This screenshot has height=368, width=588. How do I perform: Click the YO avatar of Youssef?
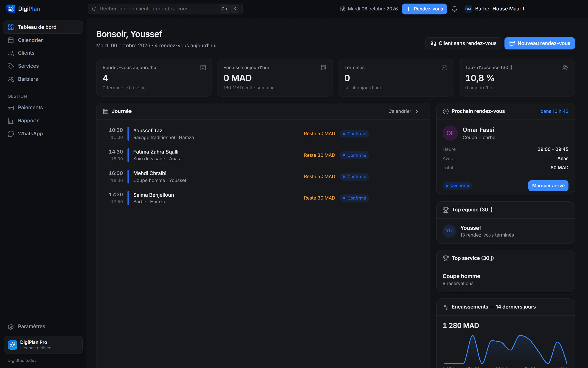click(x=449, y=231)
